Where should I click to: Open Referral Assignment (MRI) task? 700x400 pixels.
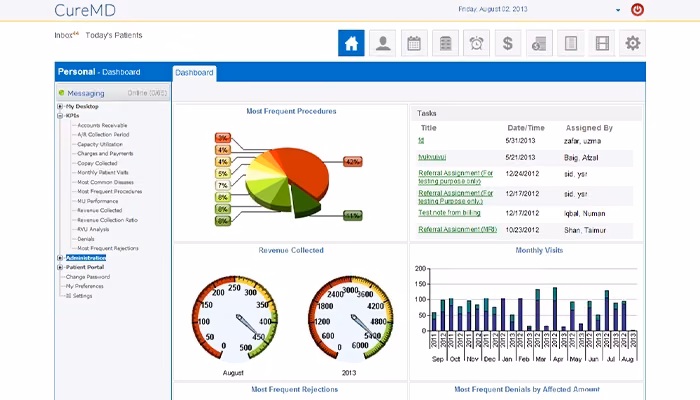tap(457, 229)
